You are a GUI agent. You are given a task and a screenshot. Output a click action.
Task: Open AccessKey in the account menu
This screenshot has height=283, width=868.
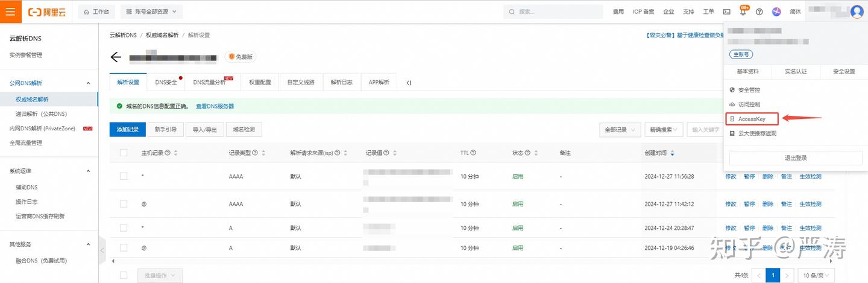pyautogui.click(x=752, y=119)
